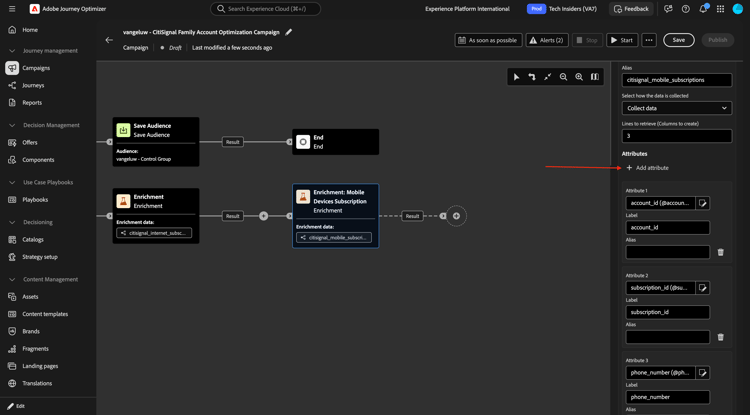Open the apps grid switcher
This screenshot has width=750, height=415.
tap(720, 9)
